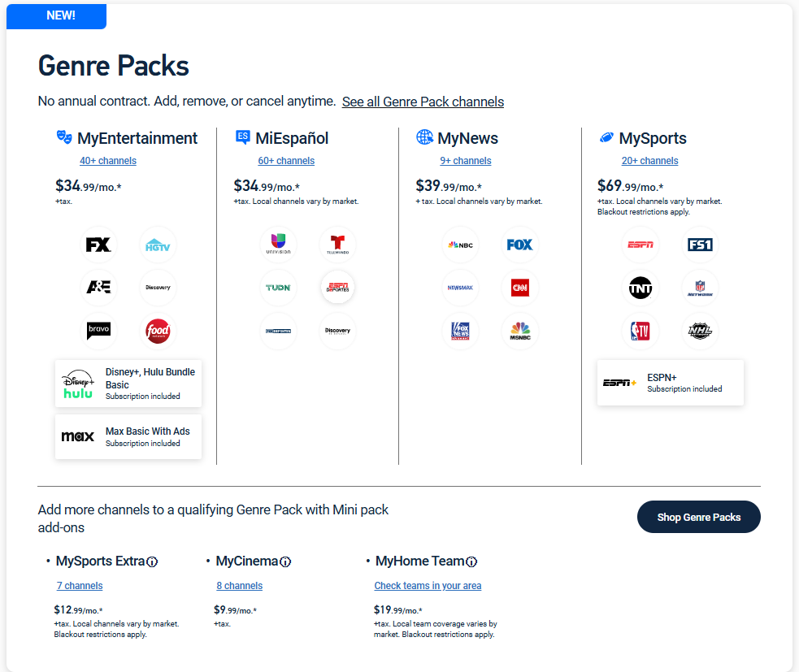799x672 pixels.
Task: Click the MiEspañol ES speech-bubble icon
Action: pos(243,137)
